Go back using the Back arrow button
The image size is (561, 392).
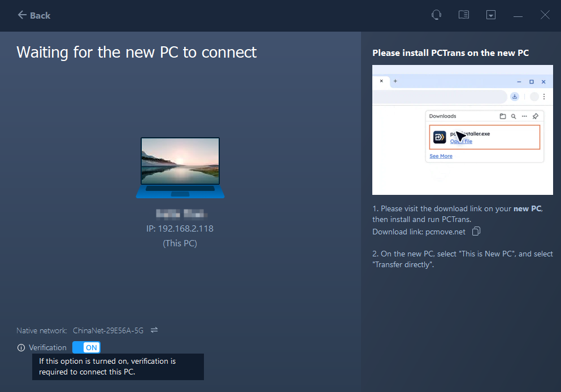(x=34, y=15)
